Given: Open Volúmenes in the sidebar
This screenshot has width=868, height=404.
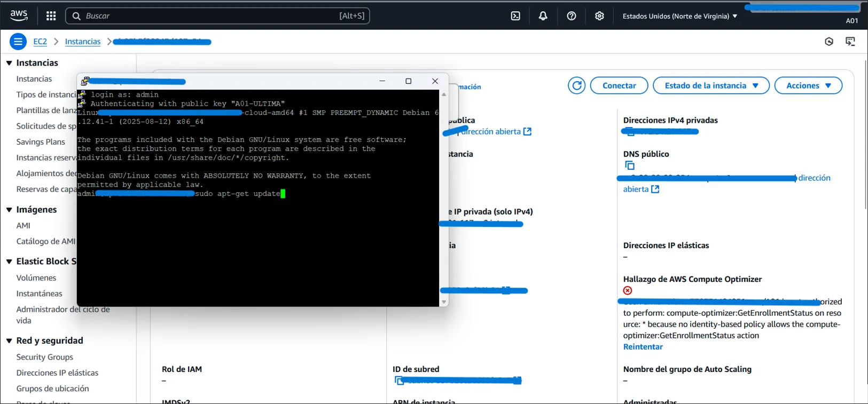Looking at the screenshot, I should (x=36, y=278).
